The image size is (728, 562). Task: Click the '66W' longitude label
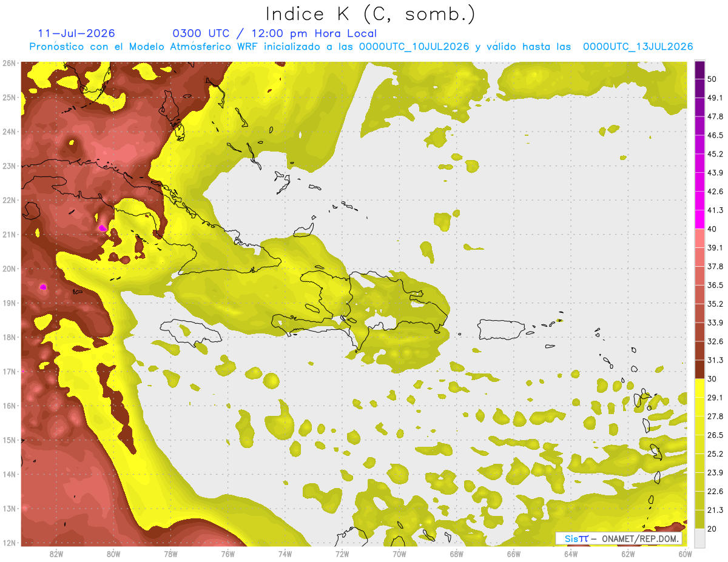tap(513, 554)
